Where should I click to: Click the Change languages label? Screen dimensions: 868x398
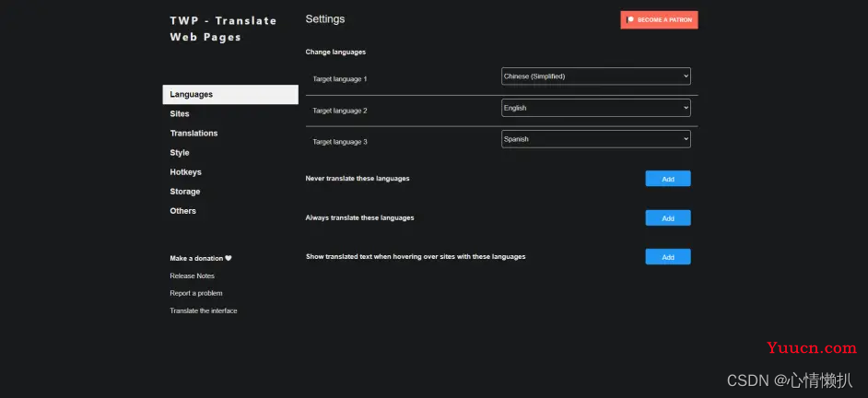click(335, 52)
